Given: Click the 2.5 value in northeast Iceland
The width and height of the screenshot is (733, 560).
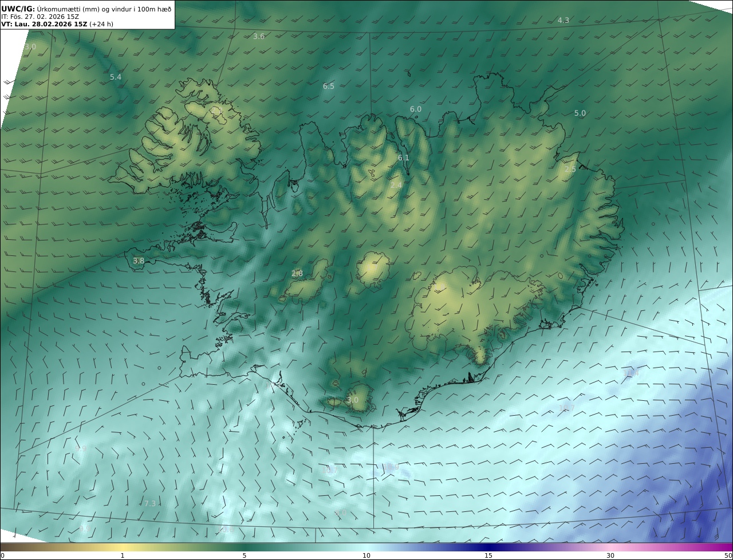Looking at the screenshot, I should (x=570, y=169).
